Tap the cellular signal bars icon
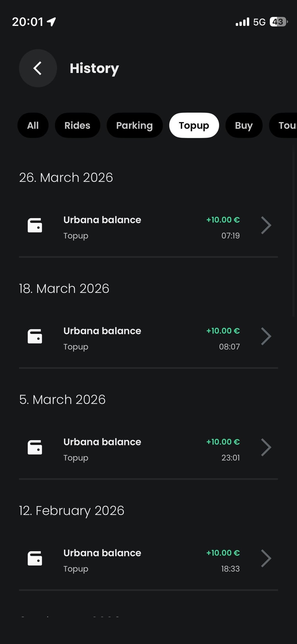This screenshot has width=297, height=644. click(242, 22)
